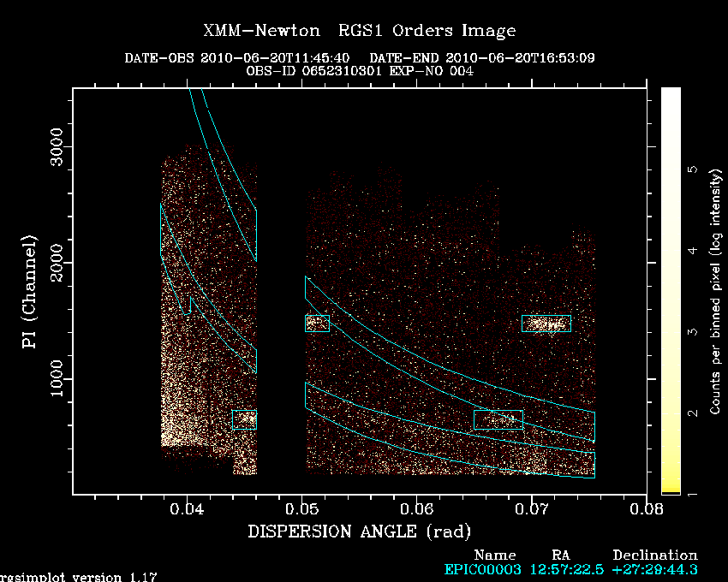Click the 'rgsimplot version 1.17' text

click(79, 577)
